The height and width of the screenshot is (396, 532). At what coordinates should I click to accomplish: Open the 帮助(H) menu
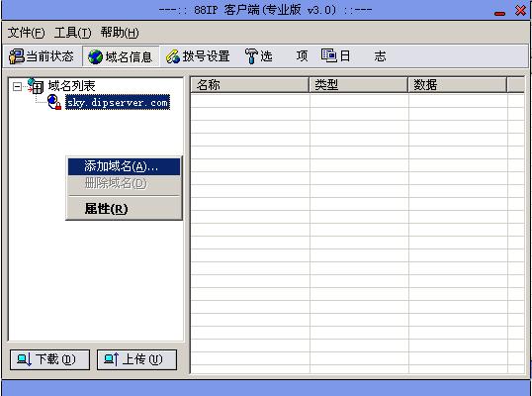[x=120, y=33]
